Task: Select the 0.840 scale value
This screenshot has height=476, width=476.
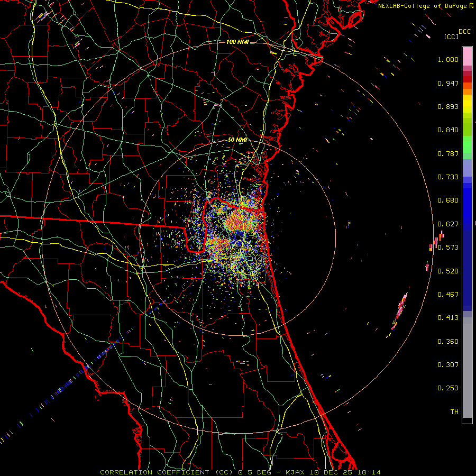Action: [448, 130]
